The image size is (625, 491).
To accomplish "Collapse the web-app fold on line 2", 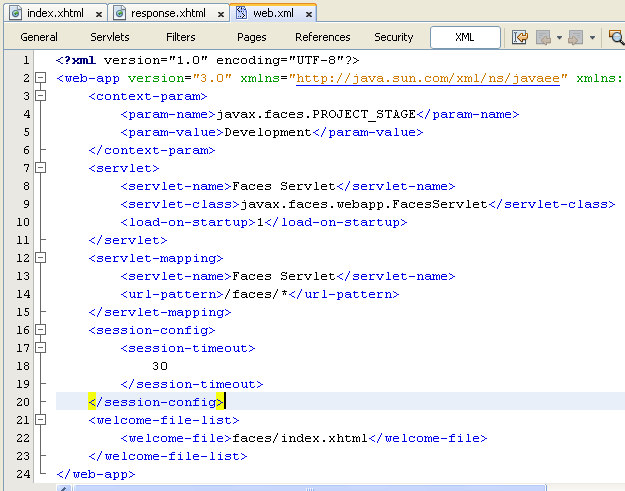I will coord(40,78).
